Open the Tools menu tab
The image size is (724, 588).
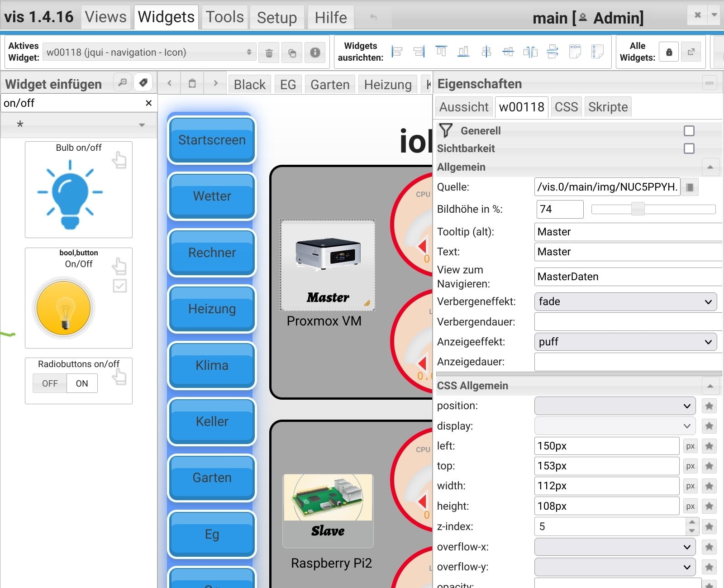click(x=225, y=17)
